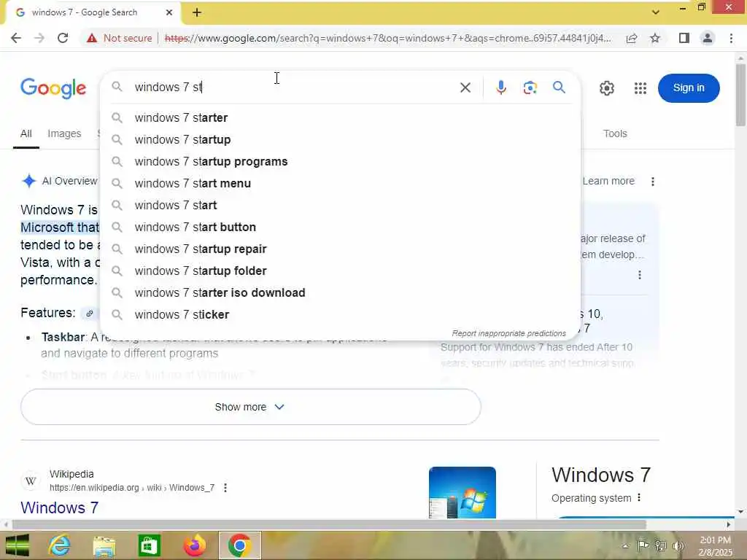
Task: Open Google quick settings gear
Action: click(x=606, y=88)
